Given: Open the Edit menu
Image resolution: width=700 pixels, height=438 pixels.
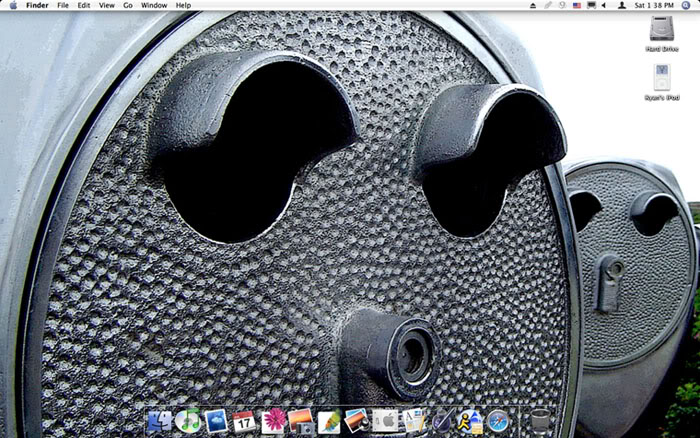Looking at the screenshot, I should [x=83, y=5].
